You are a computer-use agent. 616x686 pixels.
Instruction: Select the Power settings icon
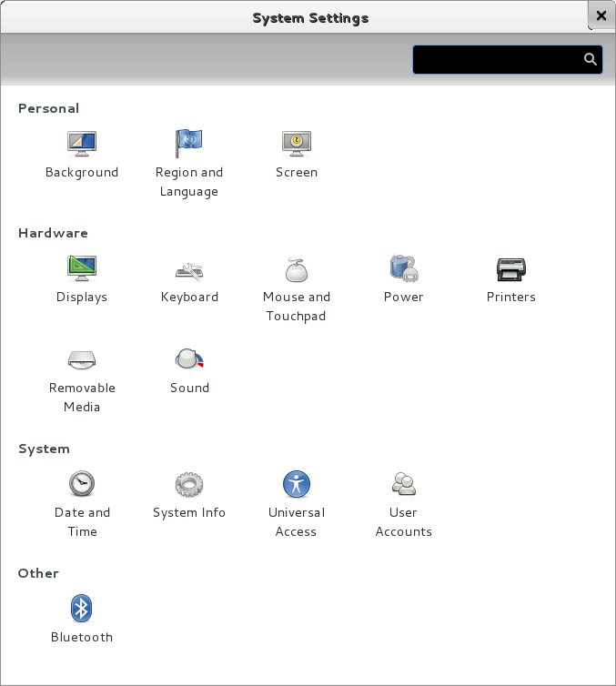click(x=403, y=268)
